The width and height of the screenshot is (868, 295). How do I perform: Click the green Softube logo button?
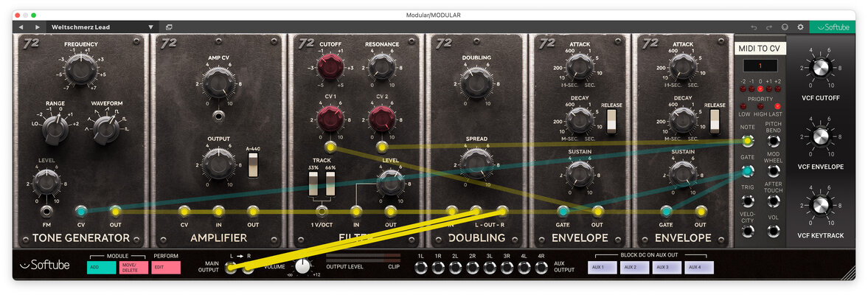coord(832,27)
